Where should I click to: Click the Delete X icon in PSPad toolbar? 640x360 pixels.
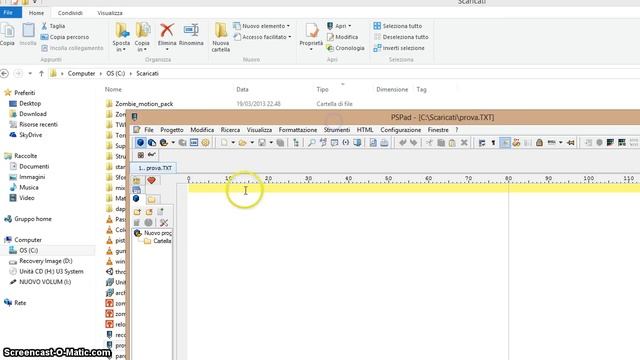tap(464, 142)
